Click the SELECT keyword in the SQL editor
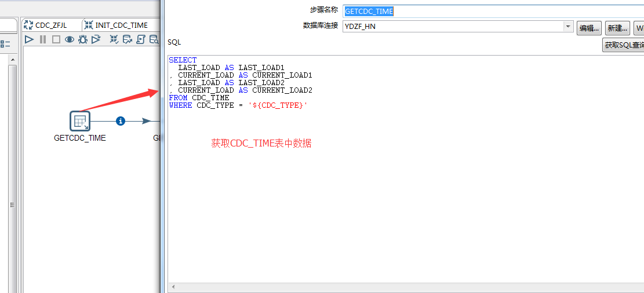Screen dimensions: 644x293 (183, 60)
